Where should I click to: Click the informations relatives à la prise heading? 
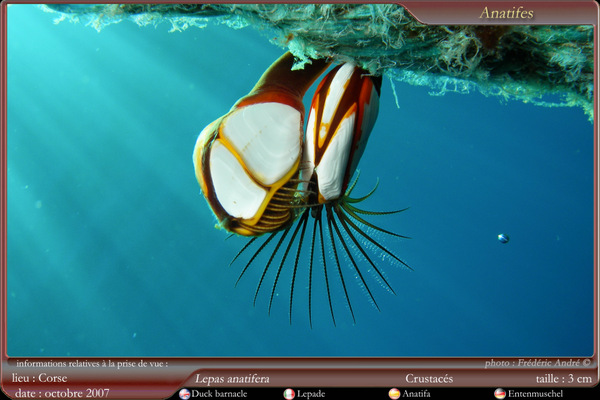point(92,364)
